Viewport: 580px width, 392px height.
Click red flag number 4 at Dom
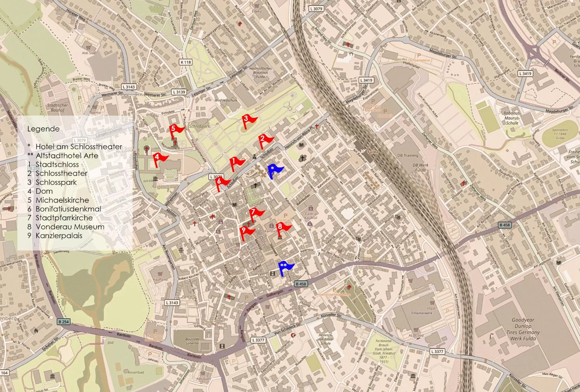tap(159, 157)
